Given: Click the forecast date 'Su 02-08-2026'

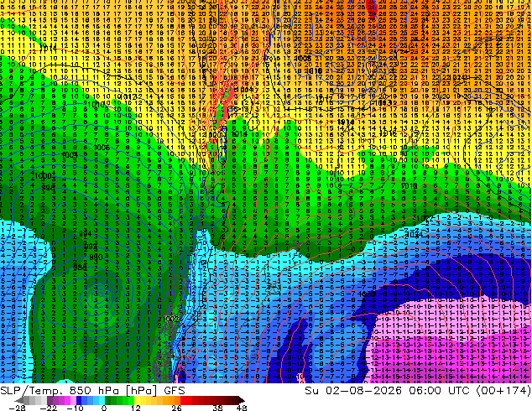Looking at the screenshot, I should click(353, 391).
